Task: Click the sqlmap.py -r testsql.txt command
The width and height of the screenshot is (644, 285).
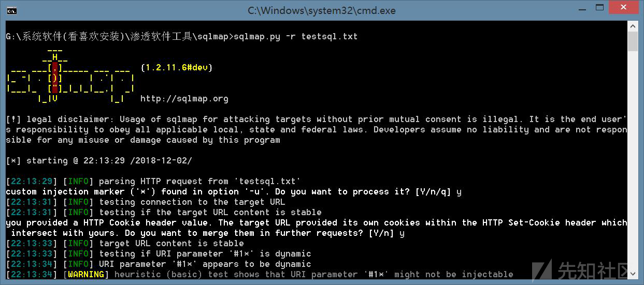Action: pyautogui.click(x=296, y=36)
